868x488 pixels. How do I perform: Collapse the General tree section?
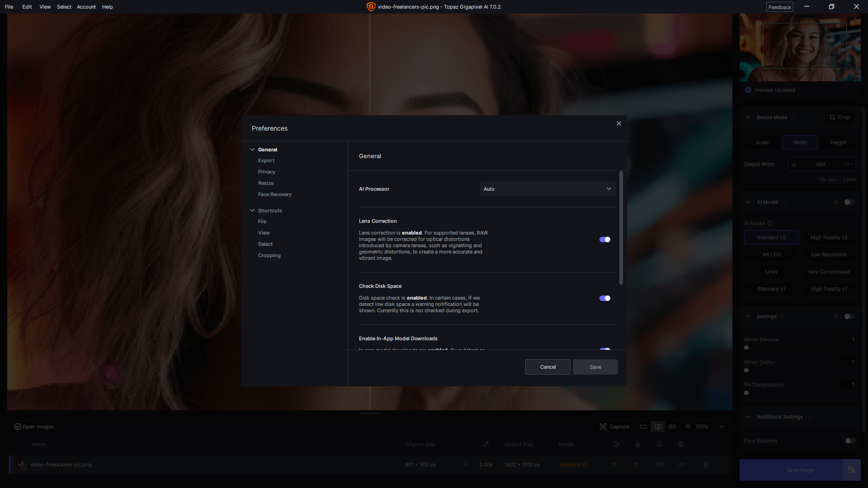252,150
